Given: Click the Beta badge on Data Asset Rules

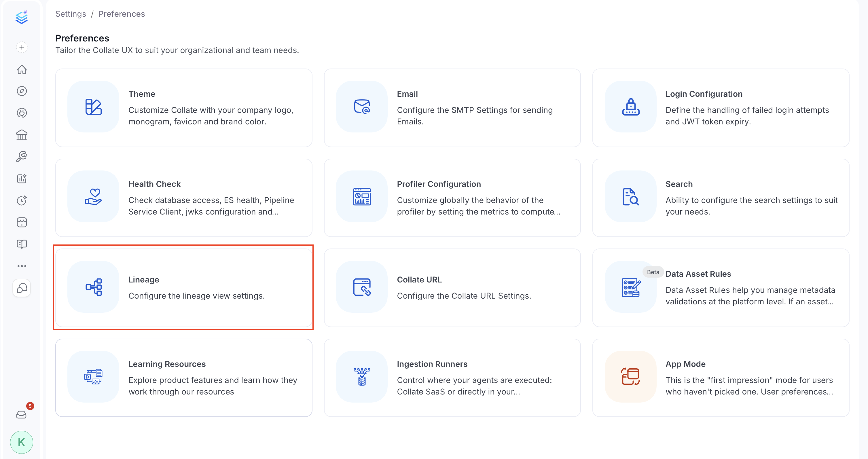Looking at the screenshot, I should 653,272.
